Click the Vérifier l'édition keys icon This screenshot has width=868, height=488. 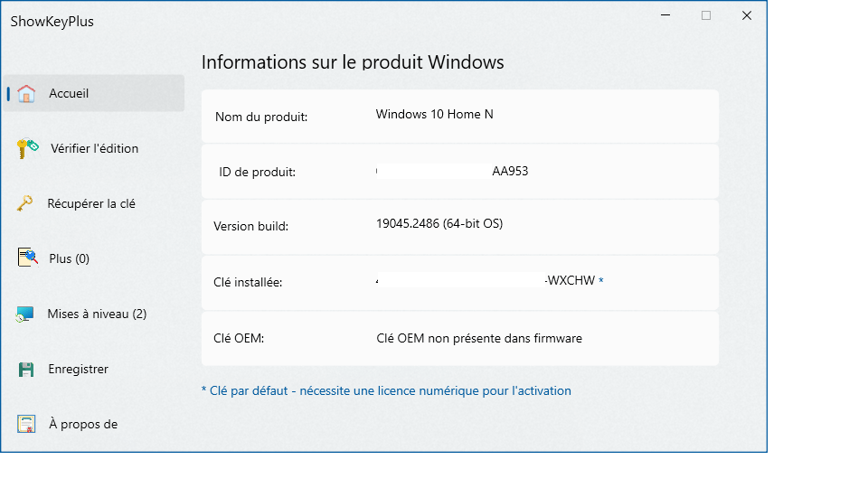pyautogui.click(x=27, y=148)
